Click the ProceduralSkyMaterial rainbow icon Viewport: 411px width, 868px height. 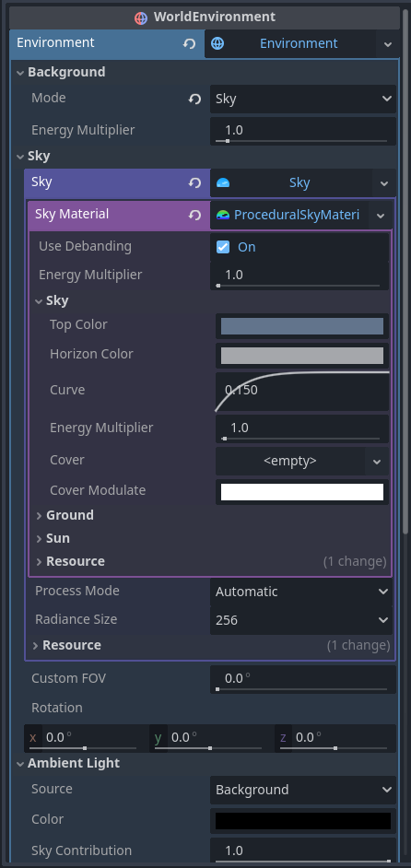click(223, 215)
